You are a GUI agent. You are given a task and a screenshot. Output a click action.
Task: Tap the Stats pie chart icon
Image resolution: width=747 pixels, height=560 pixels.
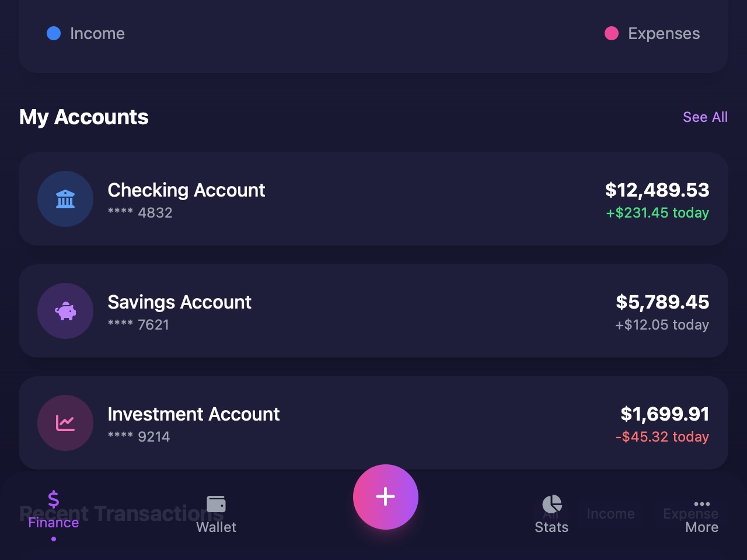[551, 503]
